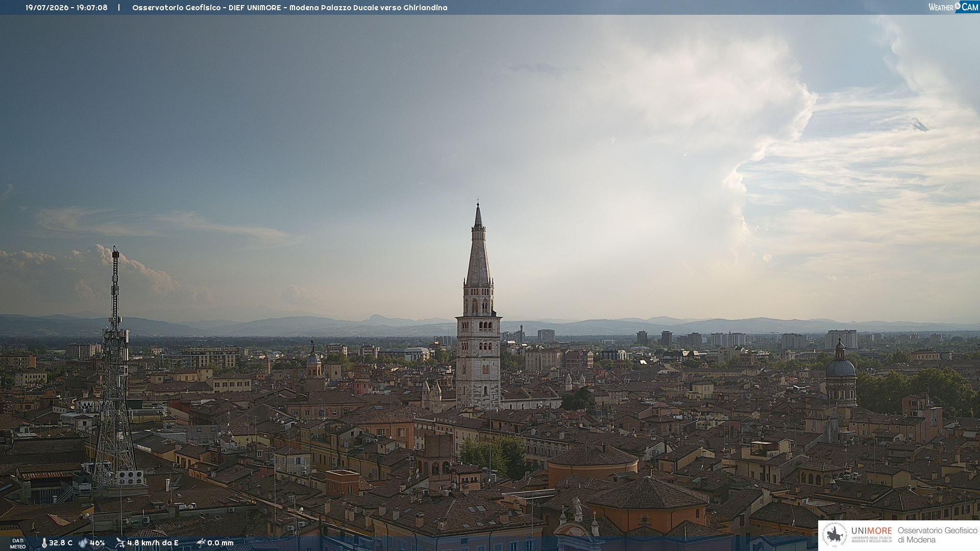Click the webcam title starting with Osservatorio Geofisico - DIEF

pos(289,8)
